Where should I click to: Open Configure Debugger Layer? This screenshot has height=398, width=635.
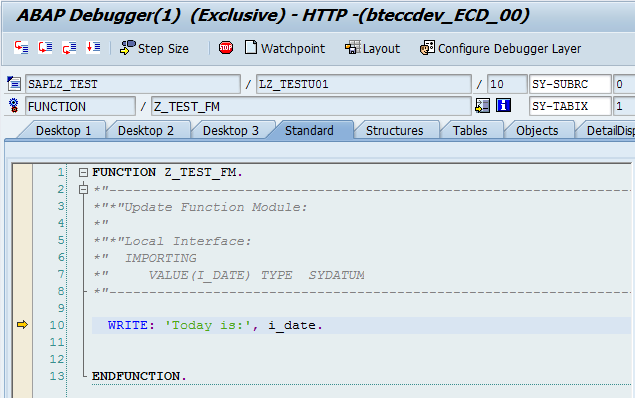coord(500,48)
